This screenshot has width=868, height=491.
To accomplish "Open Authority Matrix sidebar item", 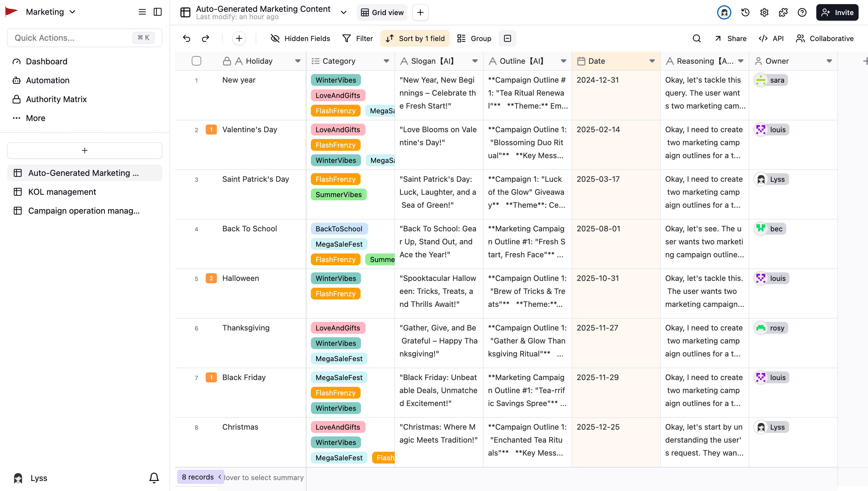I will coord(85,99).
